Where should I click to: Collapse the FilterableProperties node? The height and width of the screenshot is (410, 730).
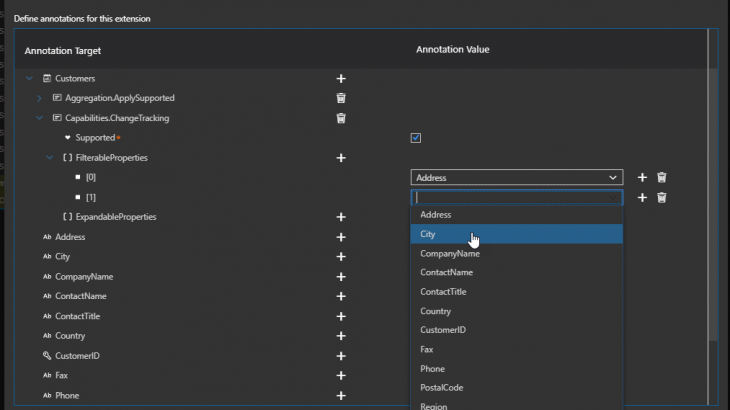pyautogui.click(x=50, y=158)
